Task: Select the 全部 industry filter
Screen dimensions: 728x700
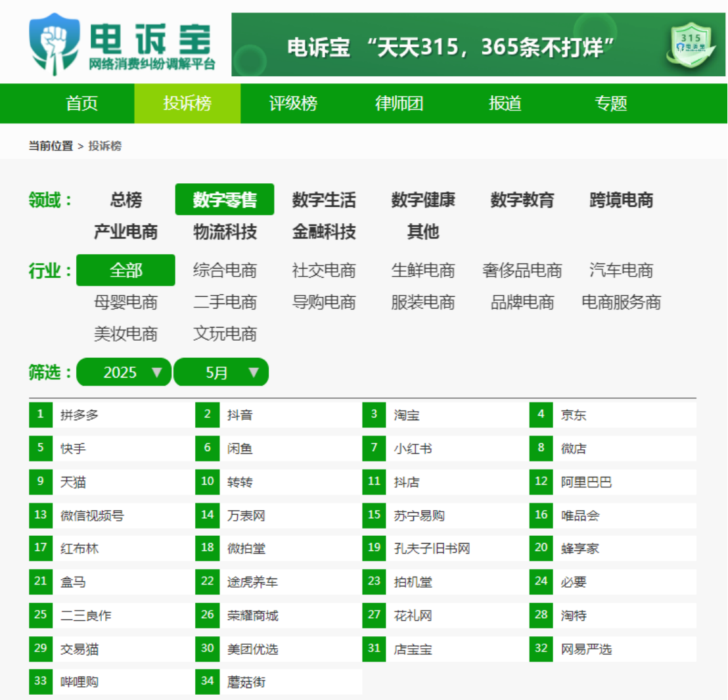Action: pos(125,270)
